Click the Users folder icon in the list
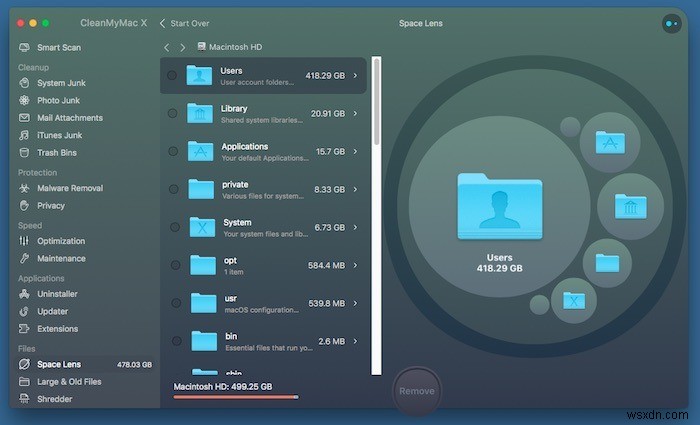700x425 pixels. (x=199, y=75)
